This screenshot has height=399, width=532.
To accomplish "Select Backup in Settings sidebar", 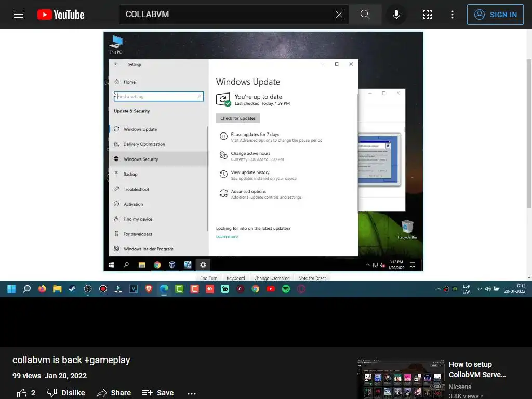I will pyautogui.click(x=158, y=174).
